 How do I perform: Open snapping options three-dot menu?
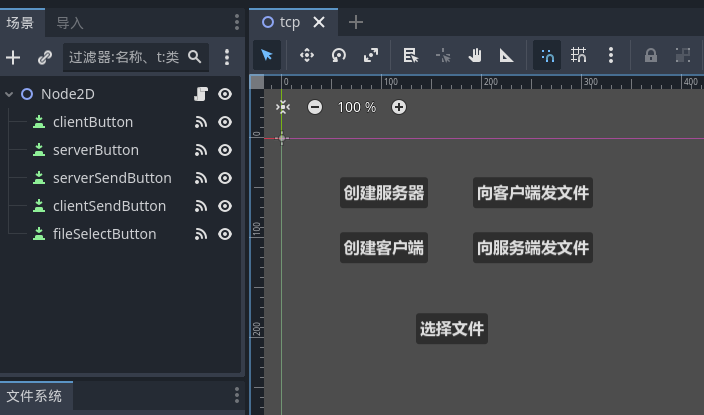click(x=611, y=56)
